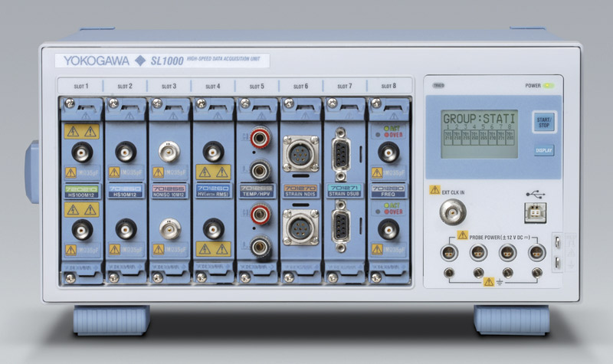Push the DISPLAY button

point(544,150)
